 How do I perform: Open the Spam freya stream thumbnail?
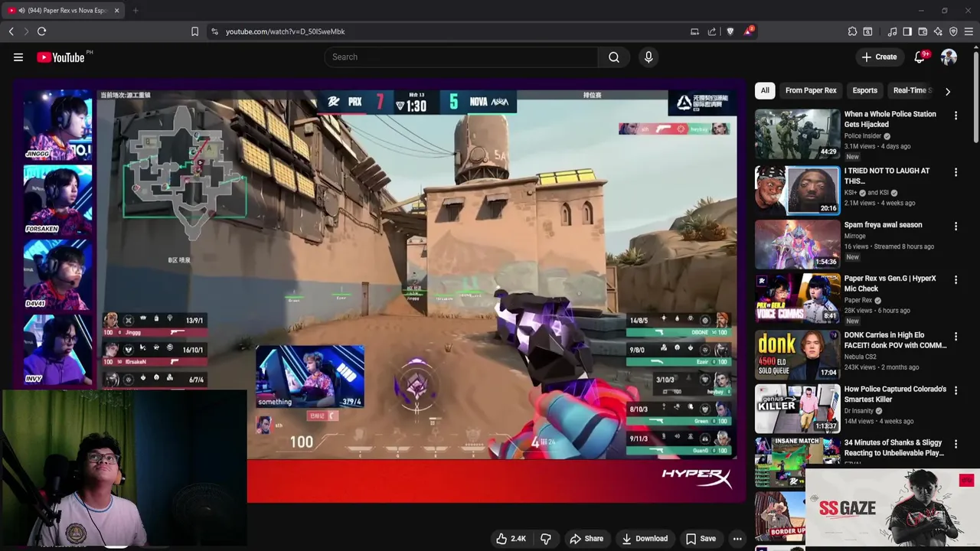797,244
